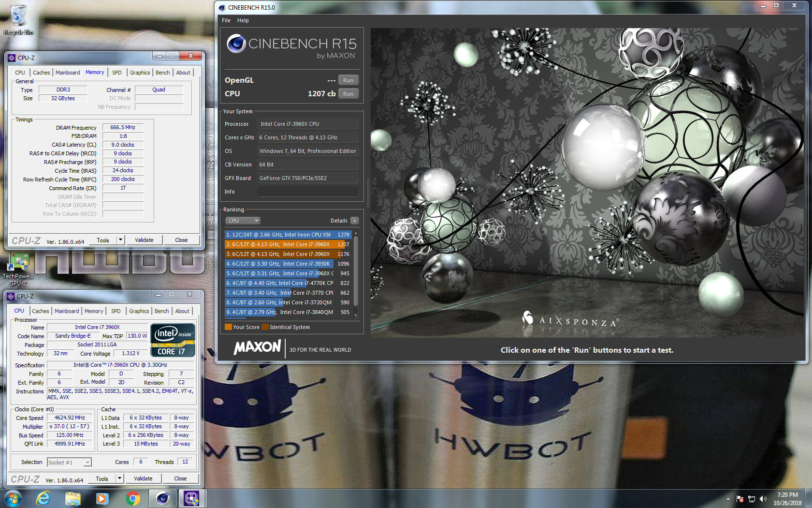
Task: Click Cinebench title bar app icon
Action: pos(222,7)
